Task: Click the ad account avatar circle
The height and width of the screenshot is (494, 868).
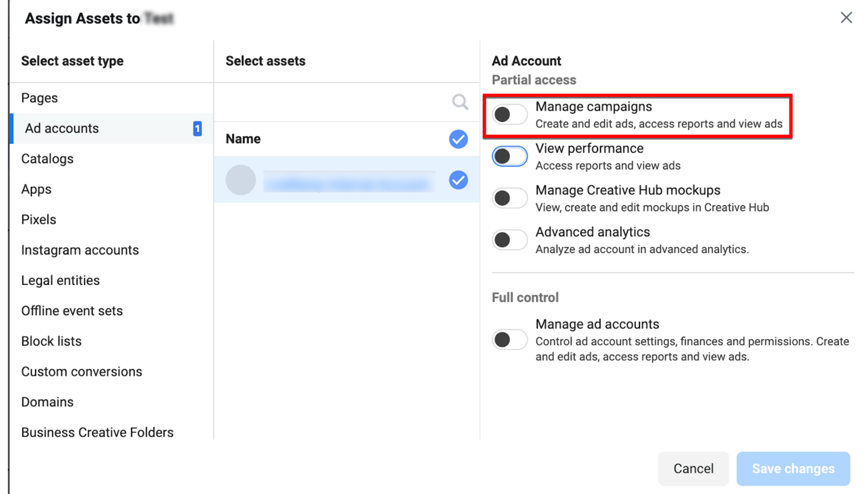Action: click(x=241, y=180)
